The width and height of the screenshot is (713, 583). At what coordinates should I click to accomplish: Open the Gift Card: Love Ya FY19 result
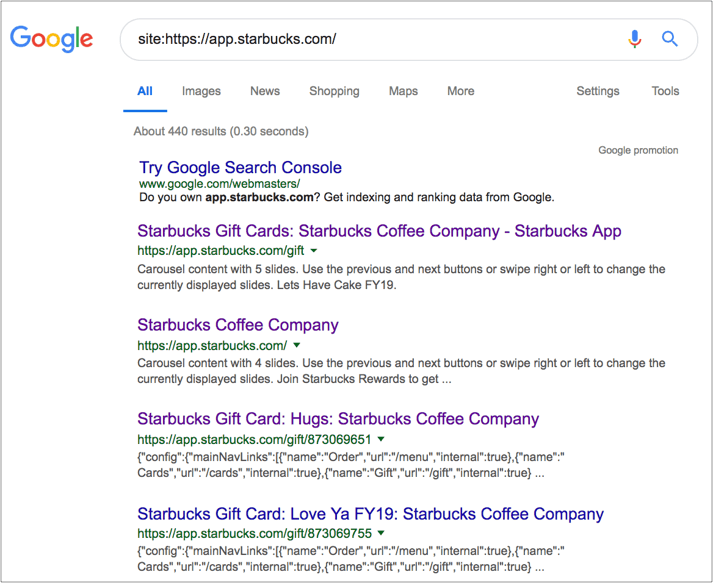(x=370, y=514)
